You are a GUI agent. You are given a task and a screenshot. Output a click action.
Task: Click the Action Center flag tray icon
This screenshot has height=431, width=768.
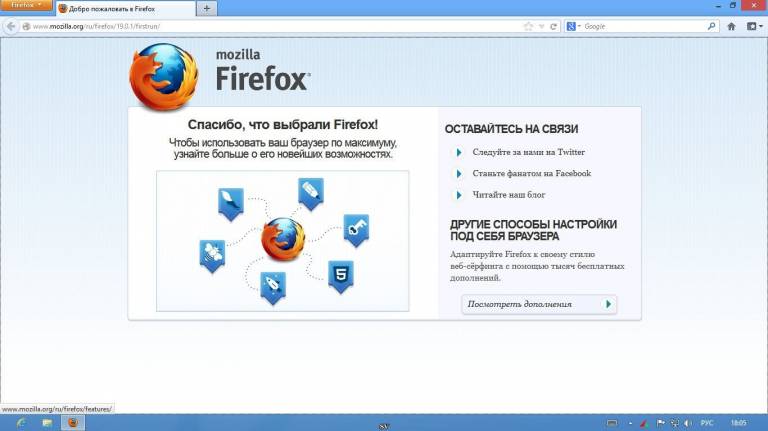coord(660,423)
